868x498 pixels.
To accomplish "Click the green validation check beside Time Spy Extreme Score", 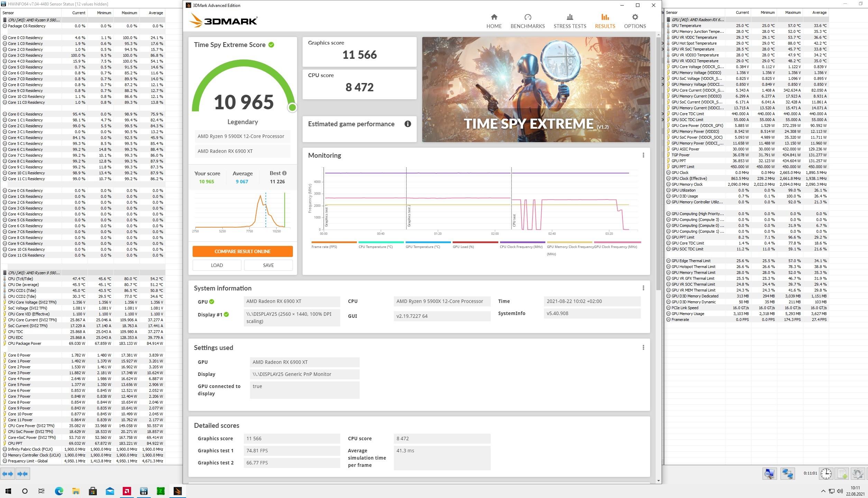I will click(271, 45).
